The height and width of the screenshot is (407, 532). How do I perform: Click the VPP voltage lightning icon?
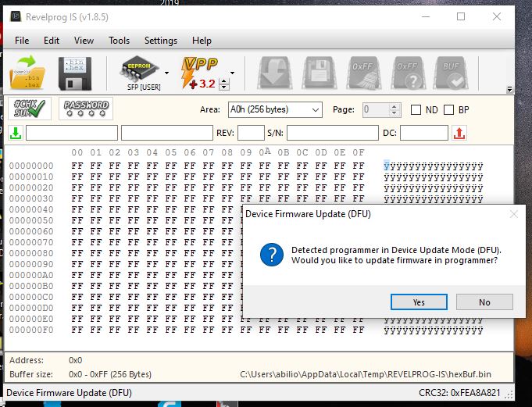coord(198,72)
